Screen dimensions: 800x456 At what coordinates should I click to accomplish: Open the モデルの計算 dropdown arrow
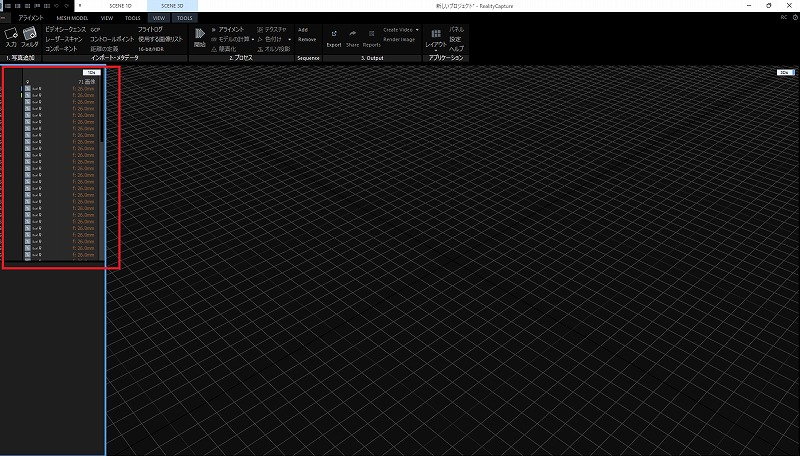point(253,39)
